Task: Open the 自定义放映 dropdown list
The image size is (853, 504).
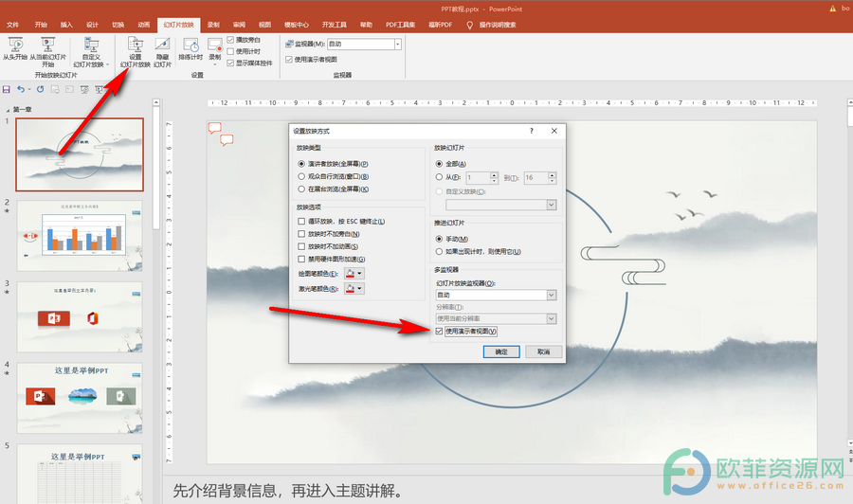Action: 551,205
